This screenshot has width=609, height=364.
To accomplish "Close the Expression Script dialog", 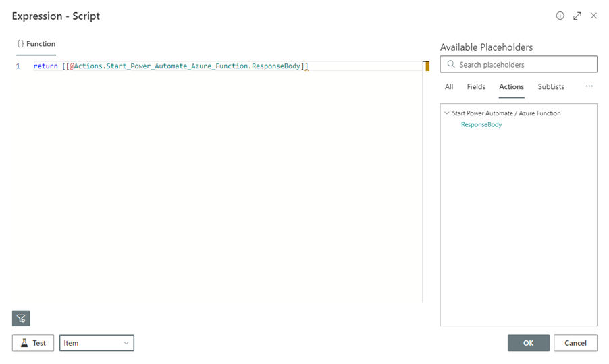I will (x=593, y=16).
